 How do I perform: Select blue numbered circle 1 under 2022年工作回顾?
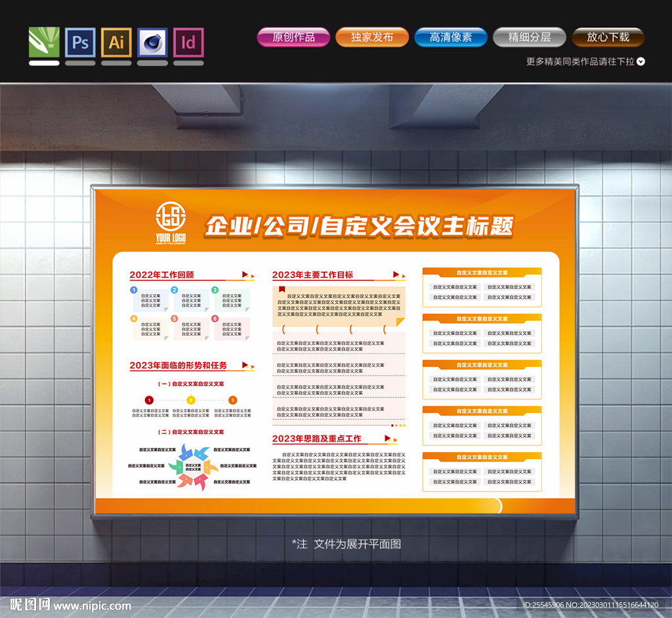134,290
